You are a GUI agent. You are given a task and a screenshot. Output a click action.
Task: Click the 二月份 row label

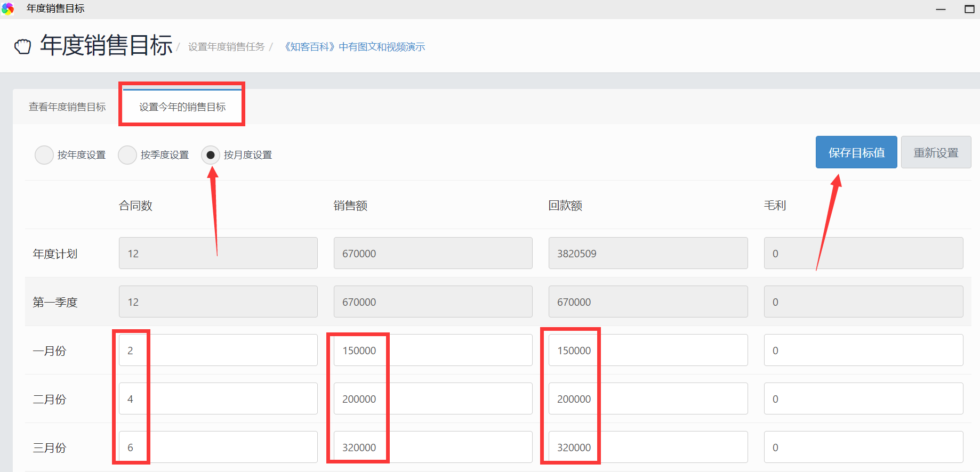point(50,400)
